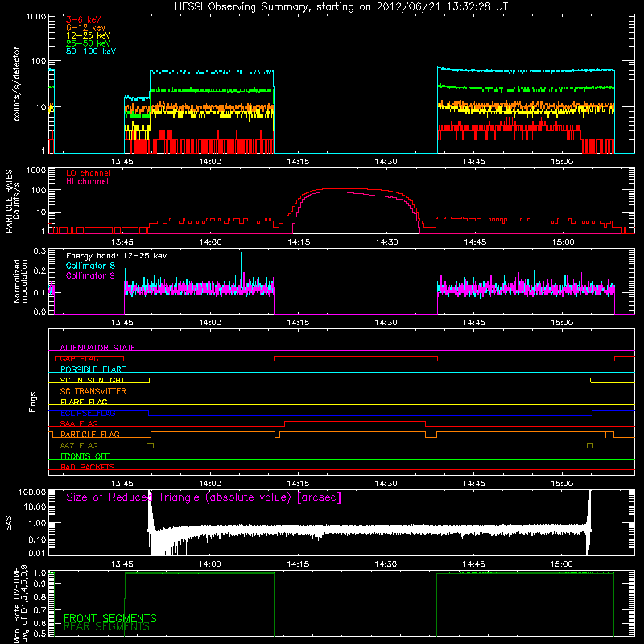Select the blue ECLIPSE_FLAG label
644x644 pixels.
click(x=88, y=413)
